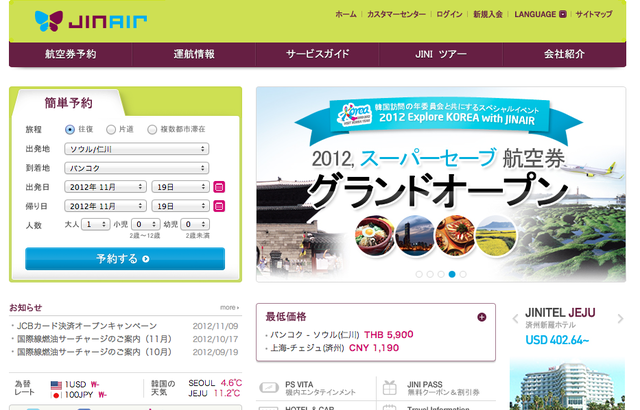Open 国際線燃油サーチャージのご案内(11月) notice

click(x=94, y=339)
